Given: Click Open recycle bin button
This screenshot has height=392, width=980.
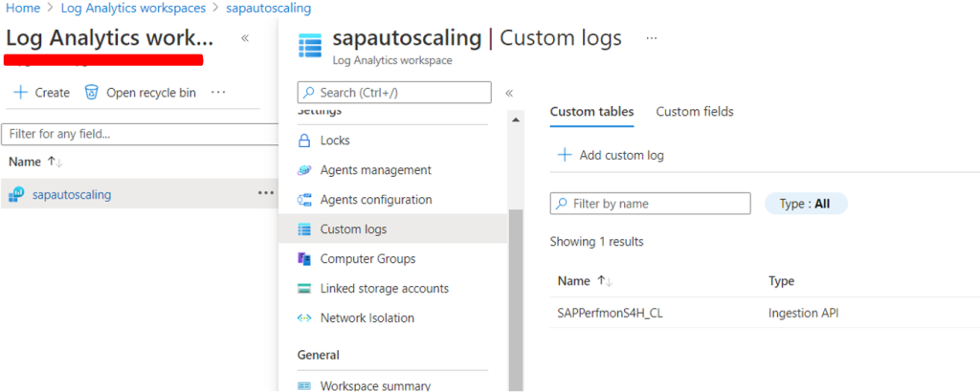Looking at the screenshot, I should pos(140,93).
